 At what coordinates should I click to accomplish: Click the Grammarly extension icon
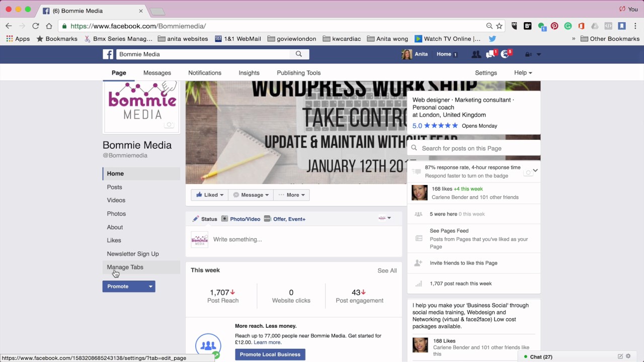568,26
